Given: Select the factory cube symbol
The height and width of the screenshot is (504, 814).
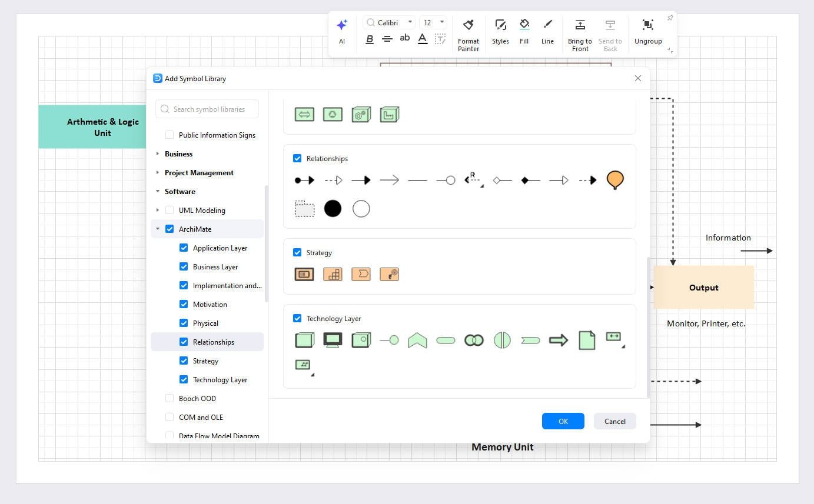Looking at the screenshot, I should pyautogui.click(x=389, y=114).
